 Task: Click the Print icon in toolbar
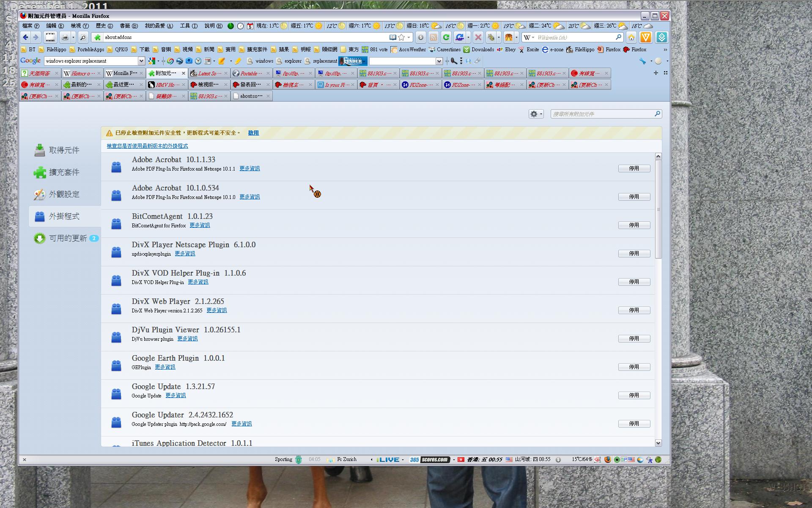pyautogui.click(x=65, y=37)
